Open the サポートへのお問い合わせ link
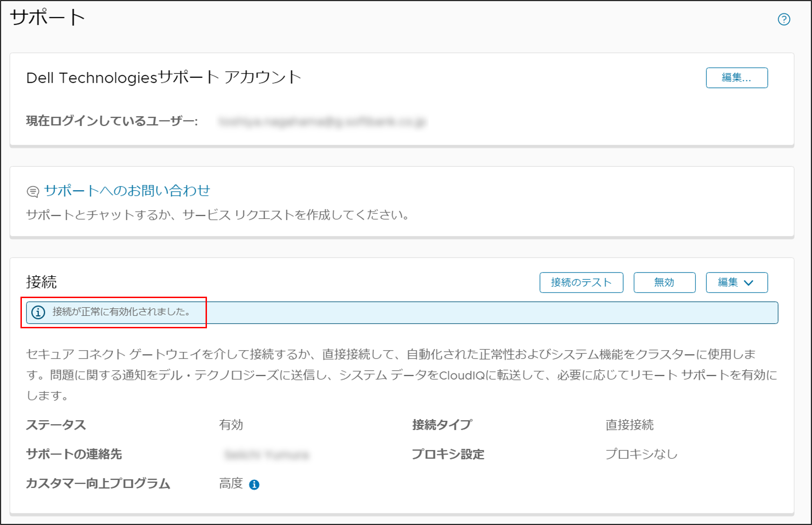This screenshot has width=812, height=525. pos(127,191)
